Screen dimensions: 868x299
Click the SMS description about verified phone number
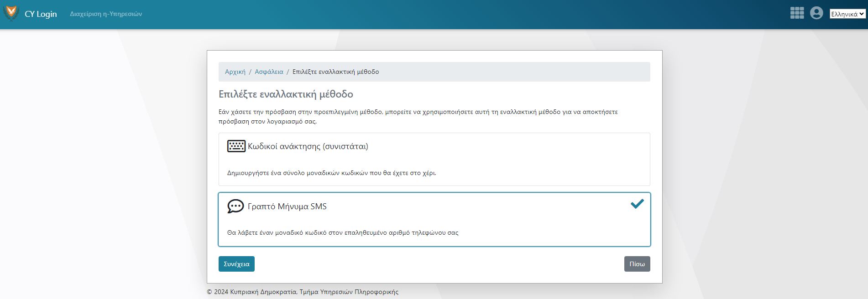pos(342,232)
